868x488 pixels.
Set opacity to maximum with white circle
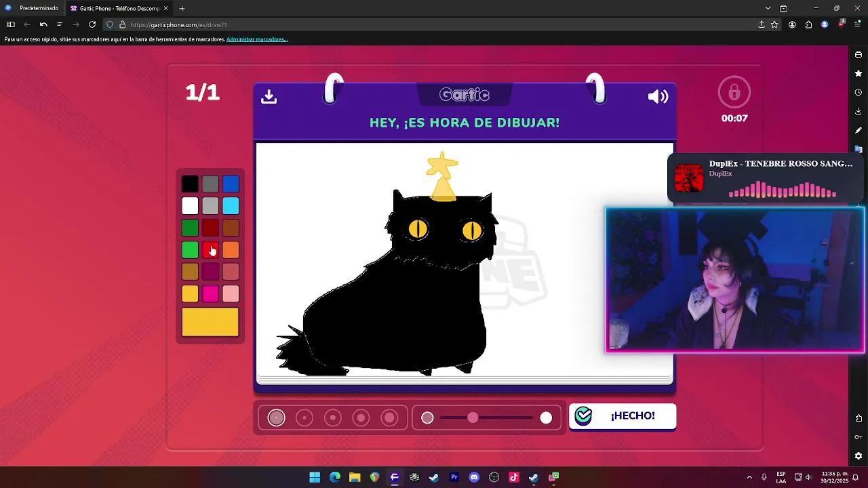546,418
